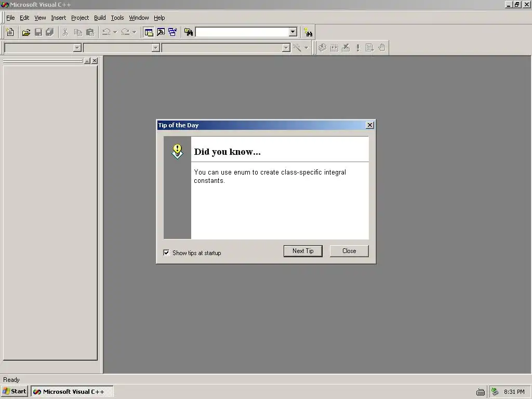
Task: Click the Paste clipboard icon
Action: pos(90,32)
